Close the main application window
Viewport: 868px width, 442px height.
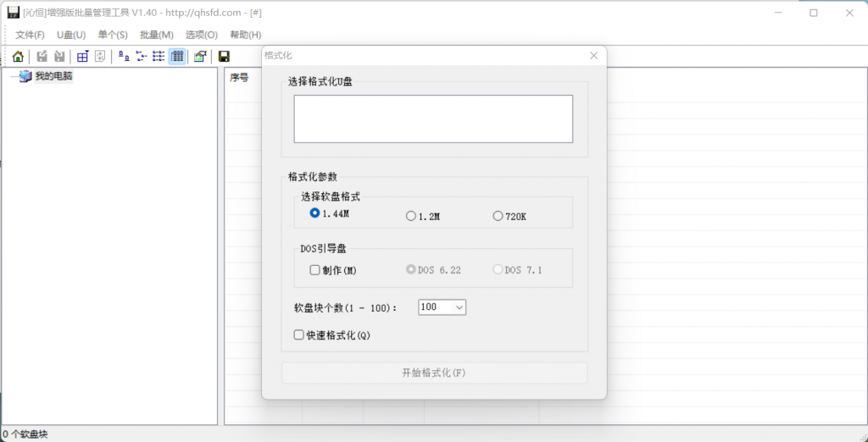(849, 13)
